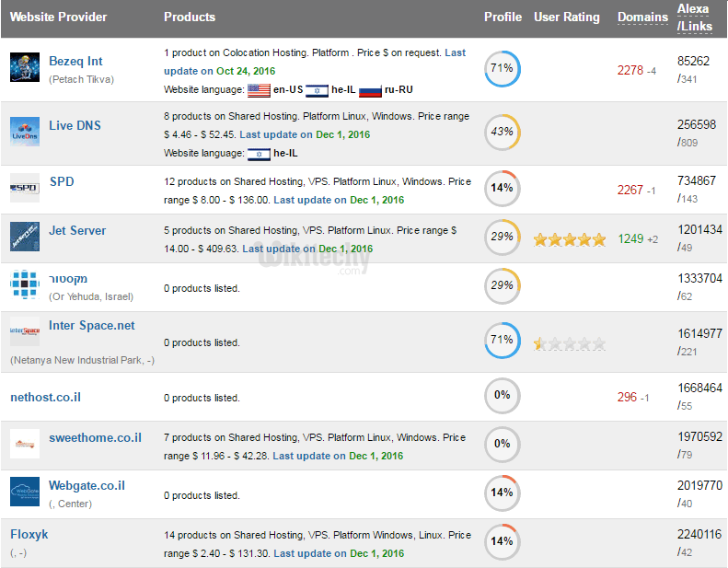Open the Live DNS provider link
Viewport: 728px width, 568px height.
tap(75, 126)
